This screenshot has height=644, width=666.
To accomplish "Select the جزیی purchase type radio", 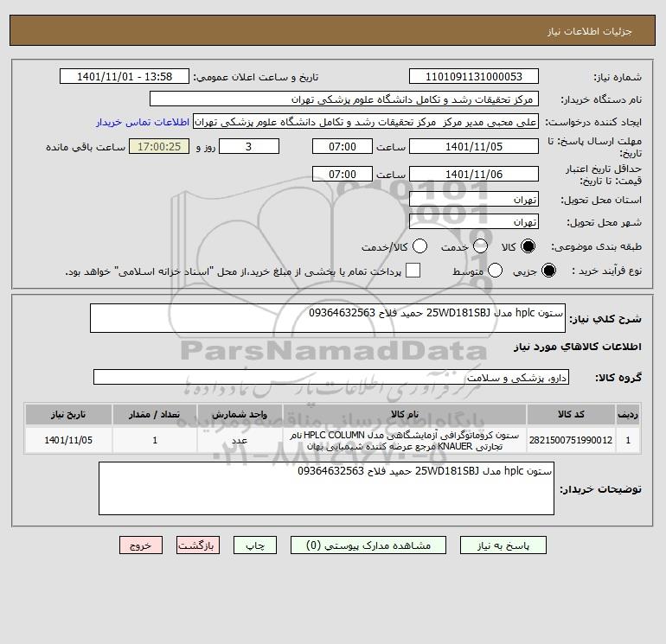I will (548, 271).
